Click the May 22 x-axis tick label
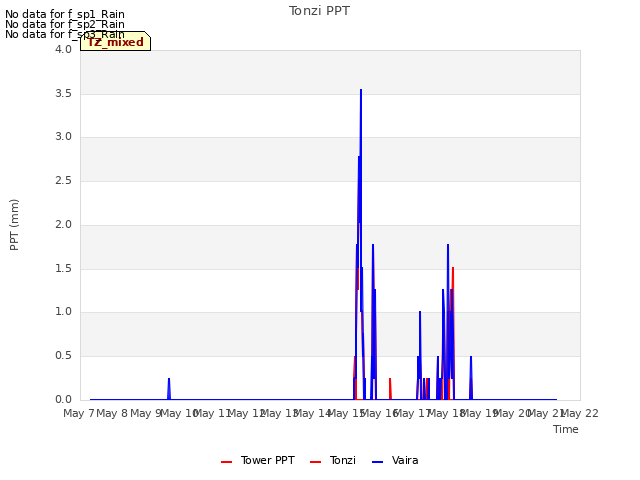The height and width of the screenshot is (480, 640). coord(580,413)
